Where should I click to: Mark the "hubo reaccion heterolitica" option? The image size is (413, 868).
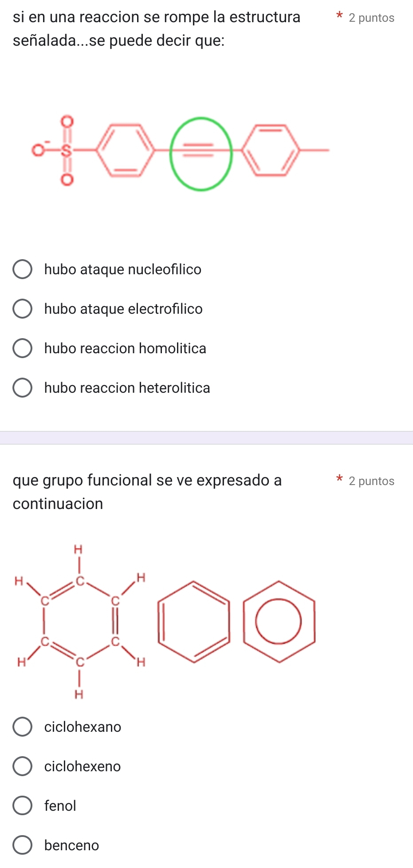tap(22, 388)
